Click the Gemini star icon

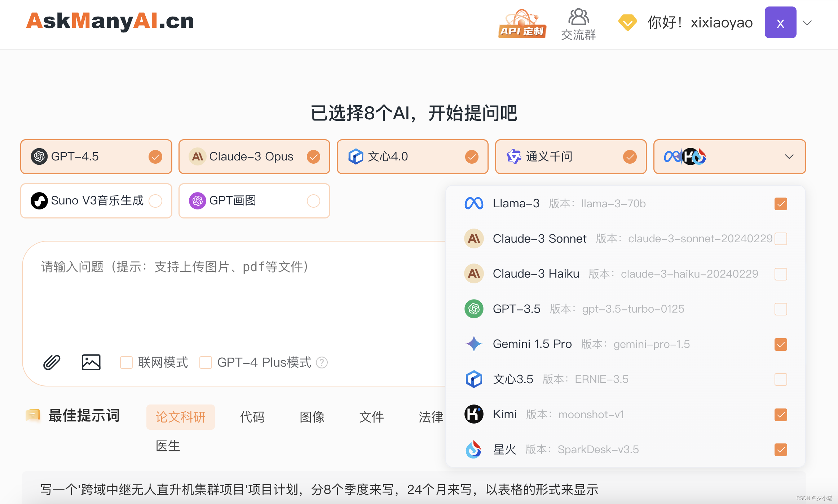click(474, 344)
